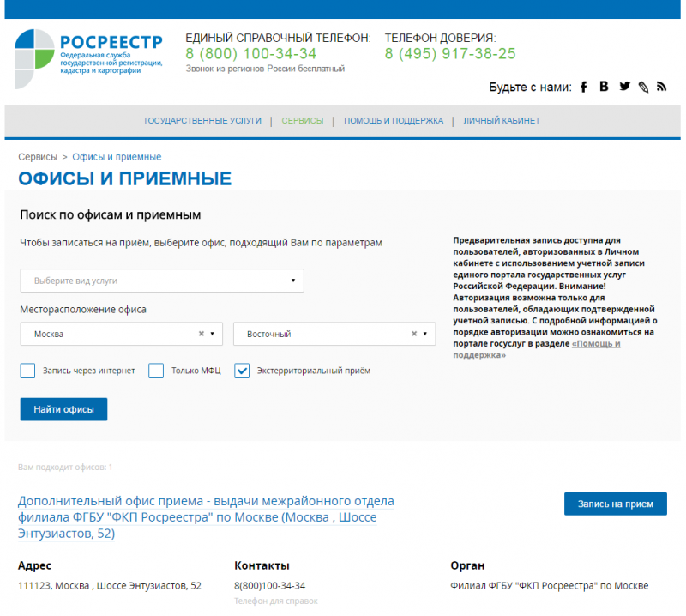This screenshot has width=686, height=616.
Task: Open the VKontakte social icon
Action: (x=604, y=87)
